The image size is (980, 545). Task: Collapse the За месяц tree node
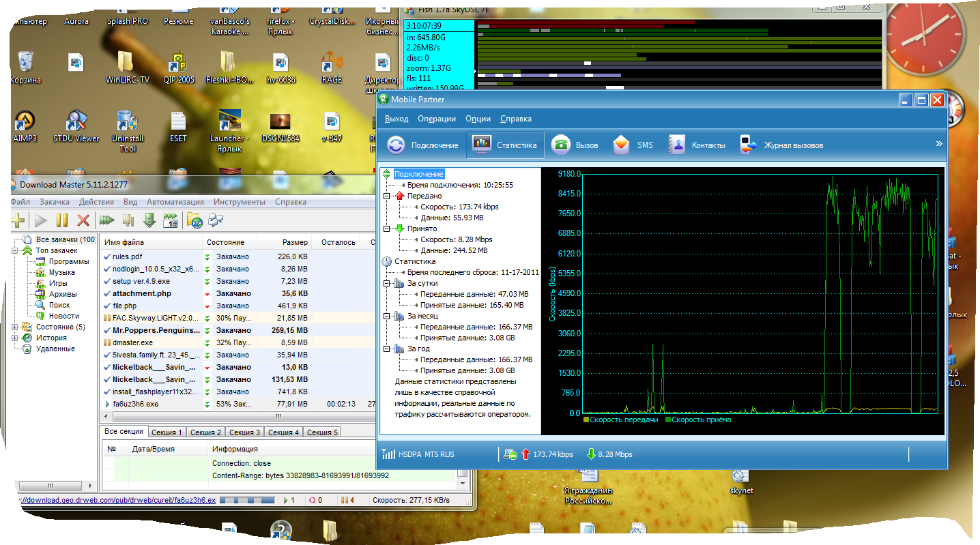387,316
